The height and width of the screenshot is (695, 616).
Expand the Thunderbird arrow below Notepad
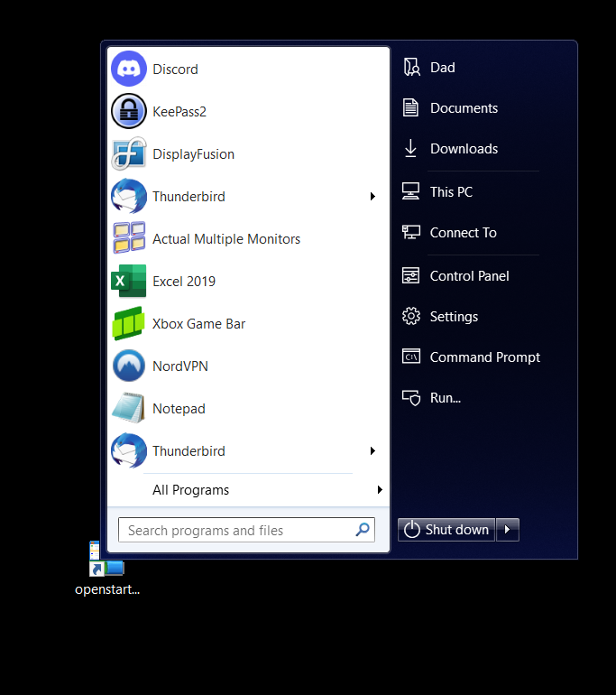(372, 450)
